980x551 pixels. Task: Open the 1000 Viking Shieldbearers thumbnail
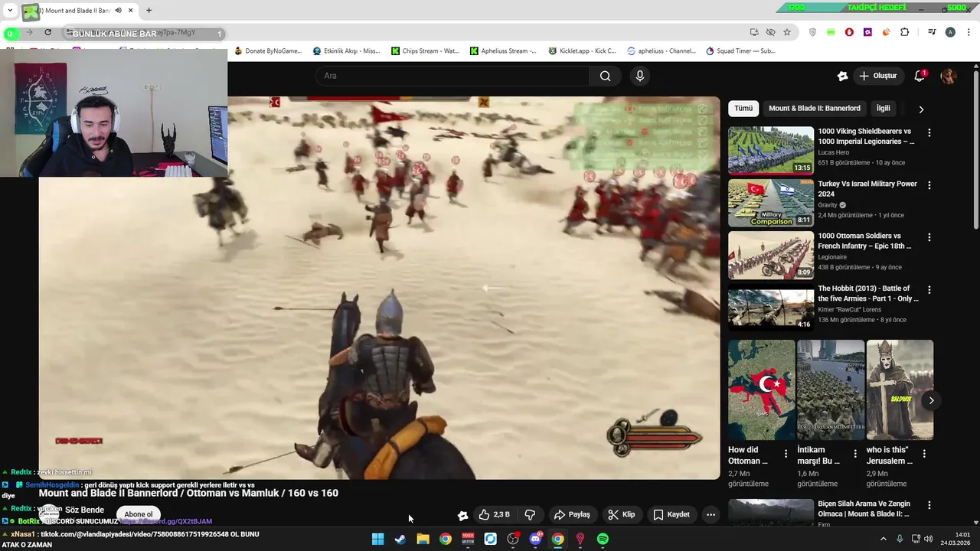(771, 151)
